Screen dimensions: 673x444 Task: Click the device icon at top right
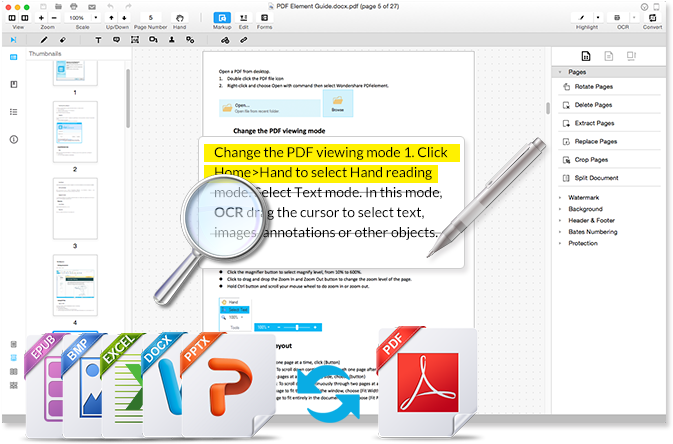point(656,7)
